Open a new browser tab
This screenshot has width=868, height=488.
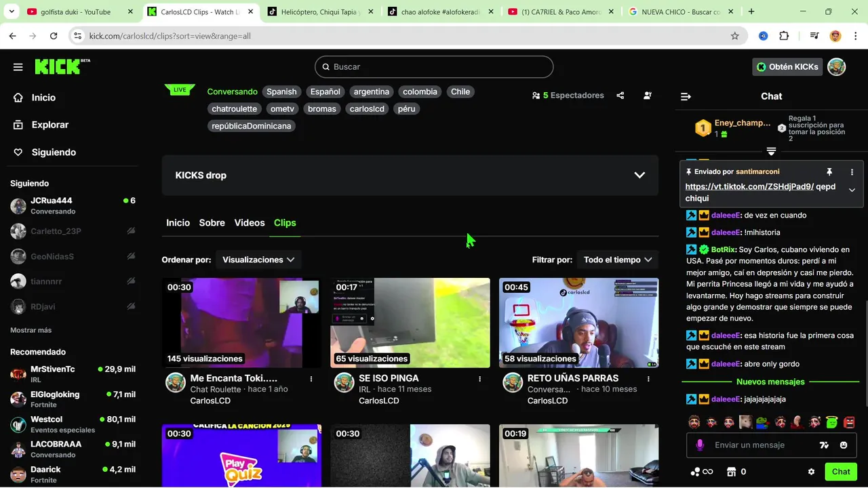tap(751, 12)
